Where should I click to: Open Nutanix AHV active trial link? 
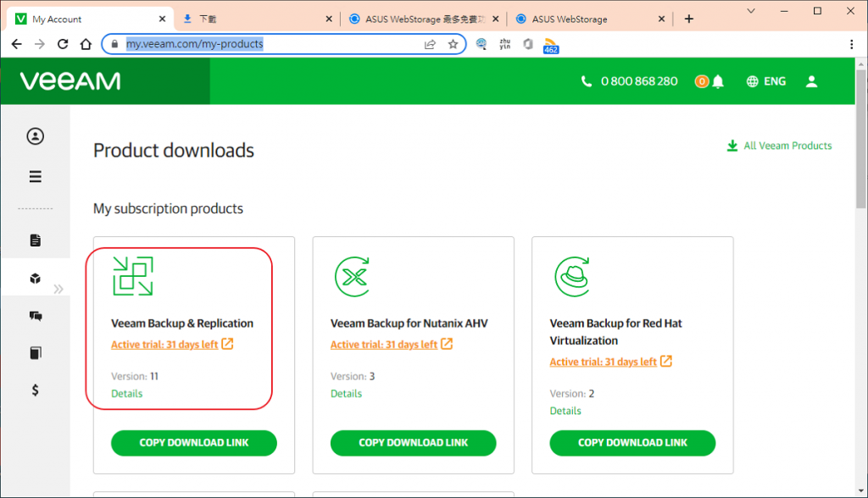click(392, 344)
